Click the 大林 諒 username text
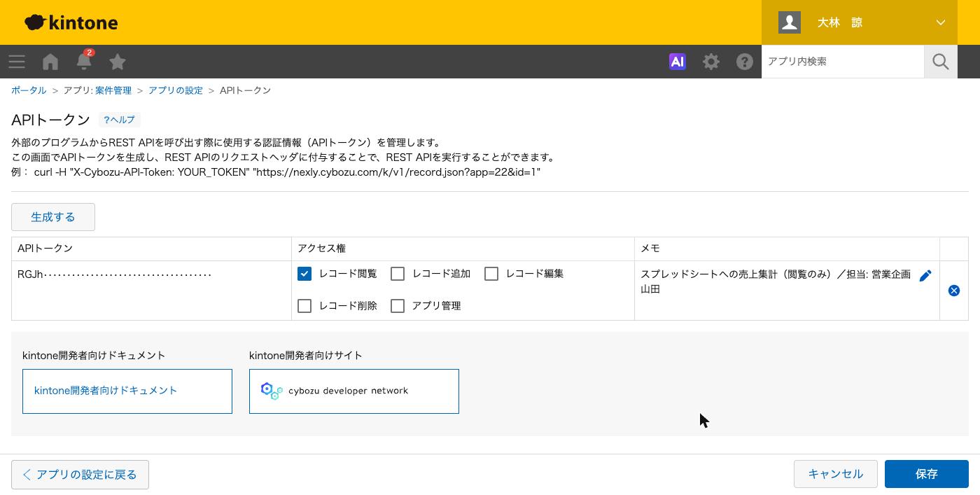The width and height of the screenshot is (980, 495). point(840,22)
